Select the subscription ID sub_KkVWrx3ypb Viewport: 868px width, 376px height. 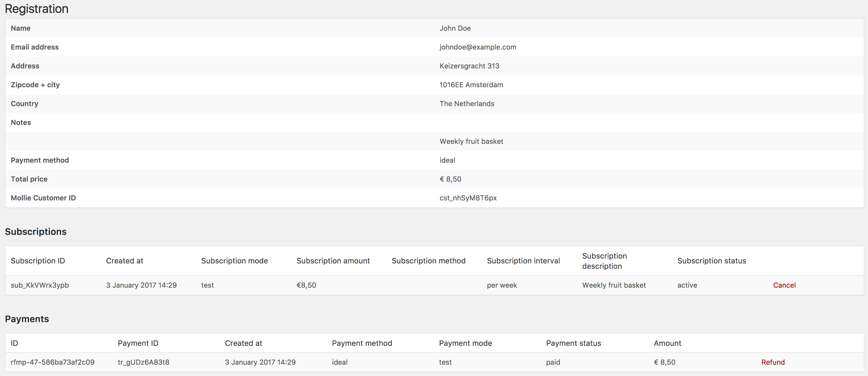pos(40,285)
